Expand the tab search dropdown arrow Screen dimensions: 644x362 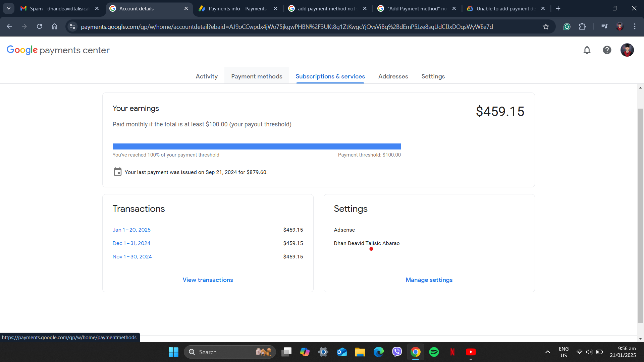pos(9,8)
